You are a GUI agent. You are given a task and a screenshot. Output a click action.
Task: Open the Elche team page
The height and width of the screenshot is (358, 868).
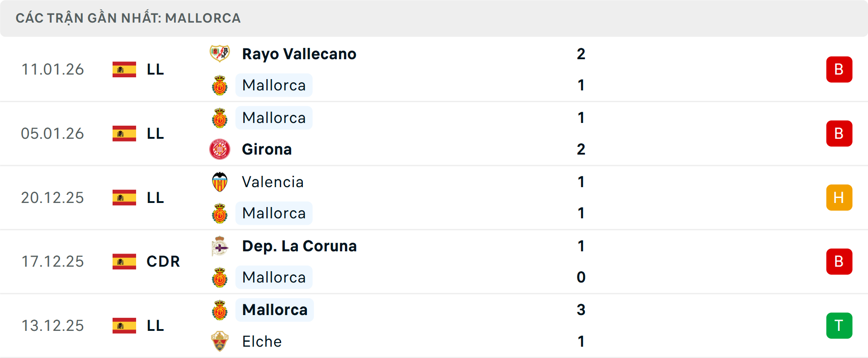262,341
